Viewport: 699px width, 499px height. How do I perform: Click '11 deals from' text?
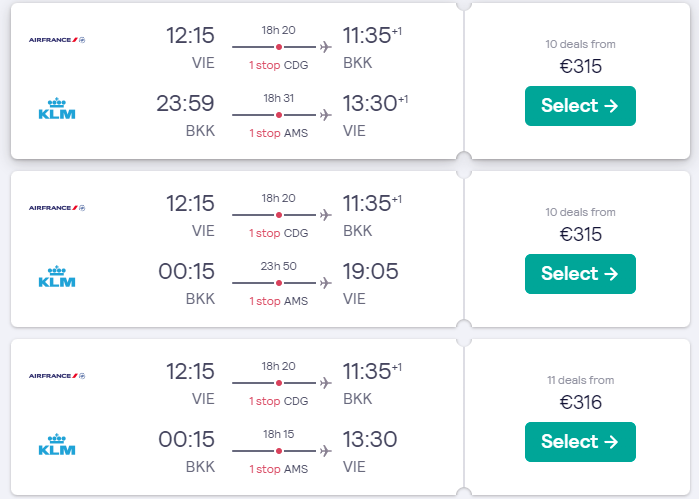click(580, 380)
